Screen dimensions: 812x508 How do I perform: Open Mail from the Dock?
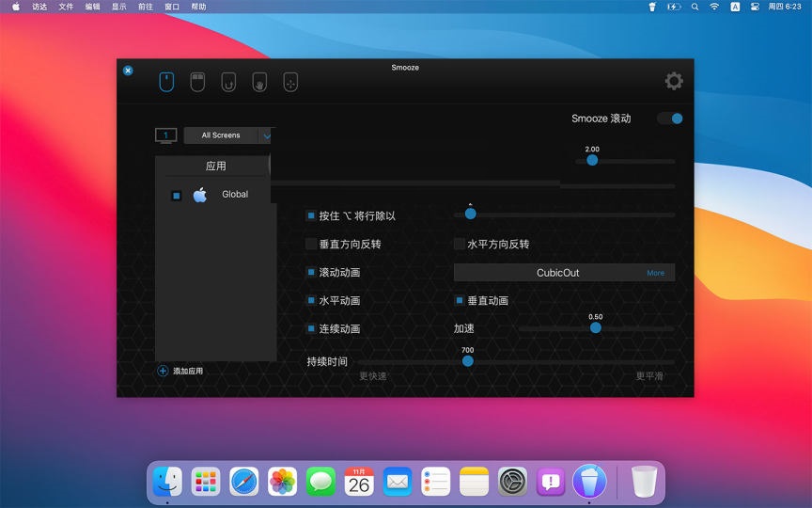398,482
